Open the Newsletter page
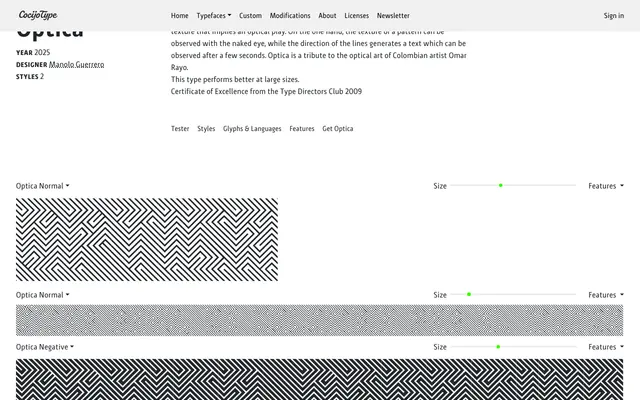The height and width of the screenshot is (400, 640). pyautogui.click(x=393, y=16)
